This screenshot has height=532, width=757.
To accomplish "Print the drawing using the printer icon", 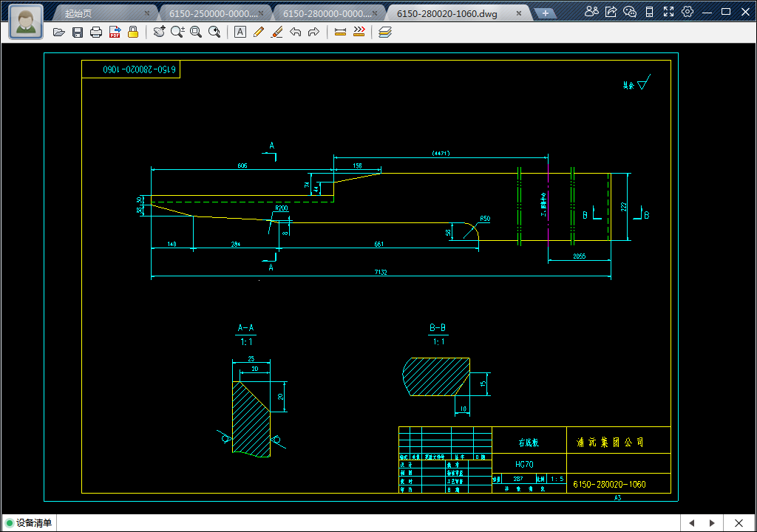I will point(96,32).
